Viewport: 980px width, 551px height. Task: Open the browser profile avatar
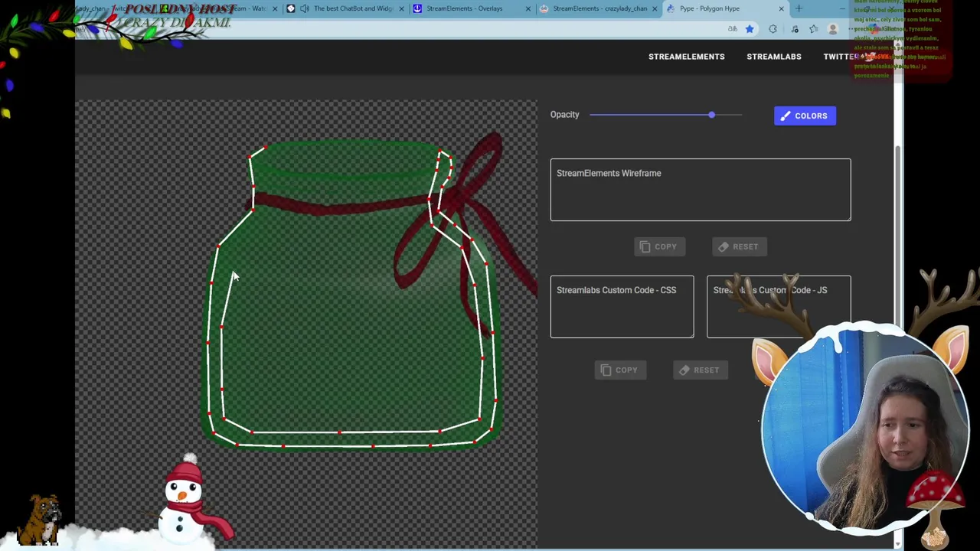(x=833, y=29)
